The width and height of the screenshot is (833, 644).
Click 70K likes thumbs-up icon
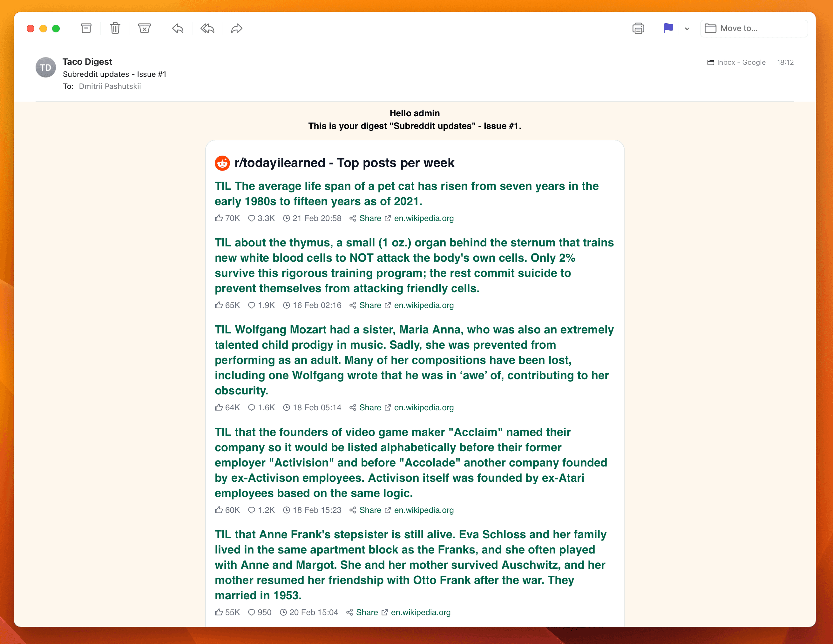click(x=219, y=218)
